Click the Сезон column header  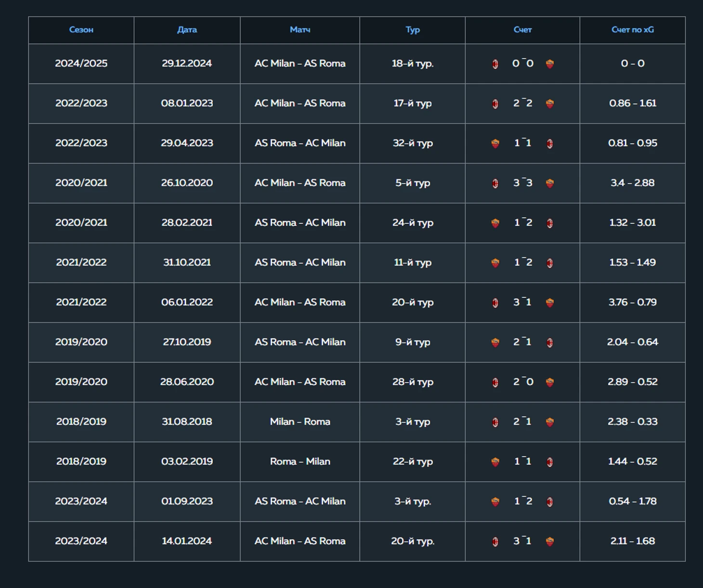[x=81, y=30]
